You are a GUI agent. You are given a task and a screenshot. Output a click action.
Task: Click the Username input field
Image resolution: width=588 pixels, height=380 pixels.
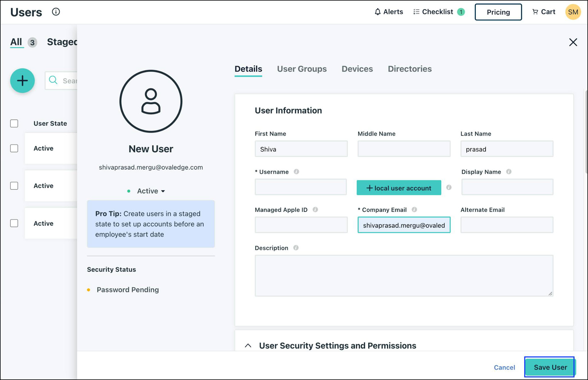coord(301,187)
